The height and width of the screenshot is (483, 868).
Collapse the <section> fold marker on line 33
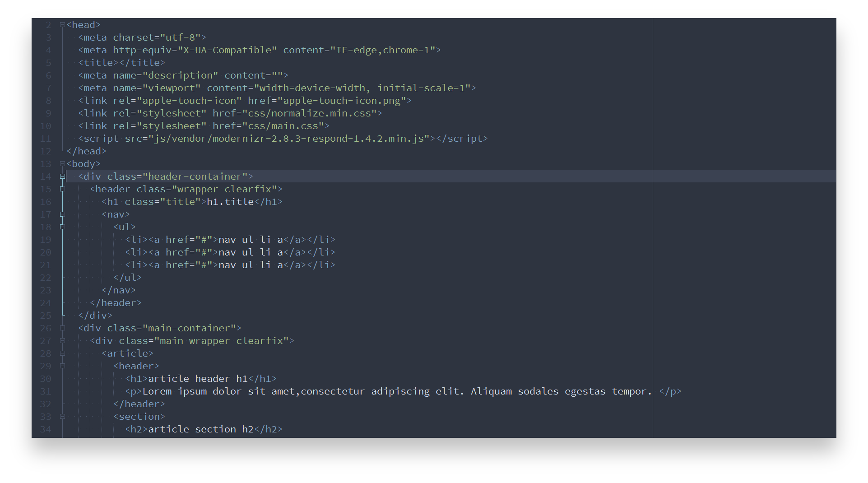pyautogui.click(x=62, y=417)
